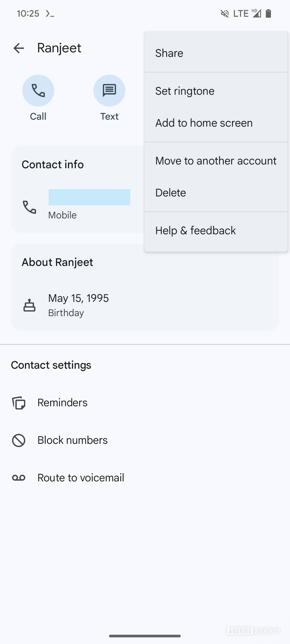The image size is (290, 644).
Task: Choose Move to another account
Action: tap(216, 161)
